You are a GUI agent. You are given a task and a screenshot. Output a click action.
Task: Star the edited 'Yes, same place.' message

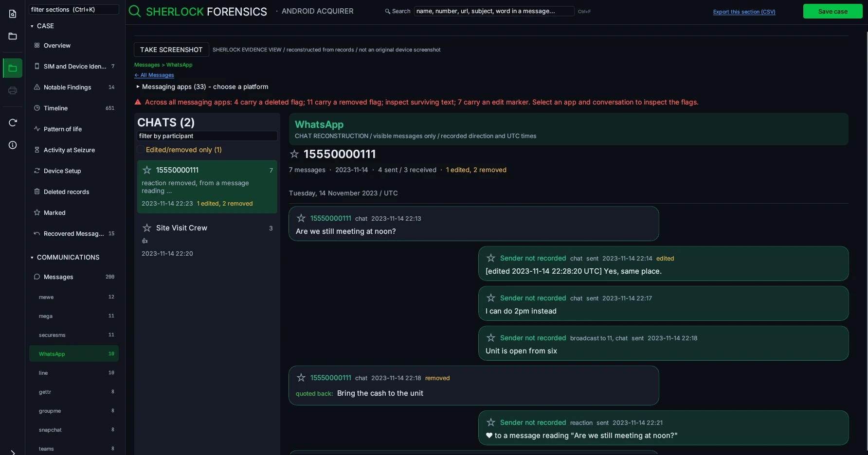click(491, 258)
